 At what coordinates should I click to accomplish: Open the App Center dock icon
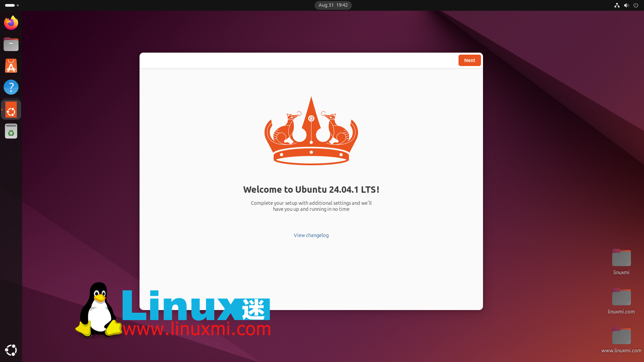pyautogui.click(x=11, y=66)
